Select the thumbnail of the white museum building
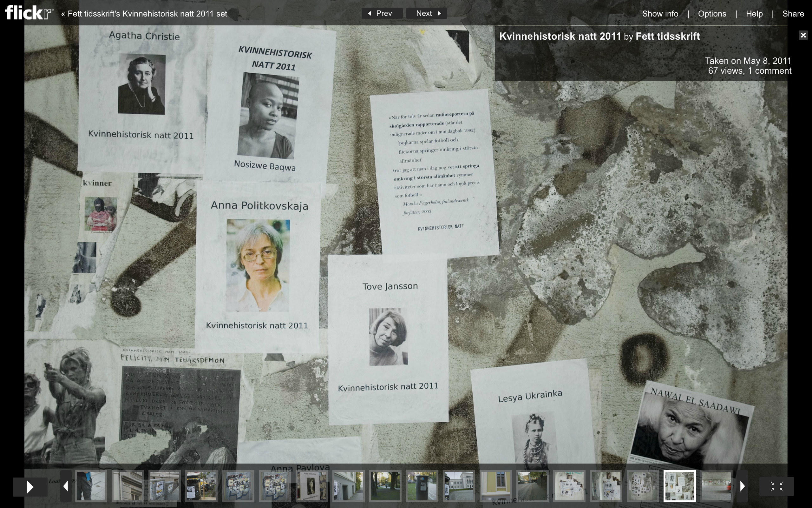This screenshot has width=812, height=508. coord(459,486)
